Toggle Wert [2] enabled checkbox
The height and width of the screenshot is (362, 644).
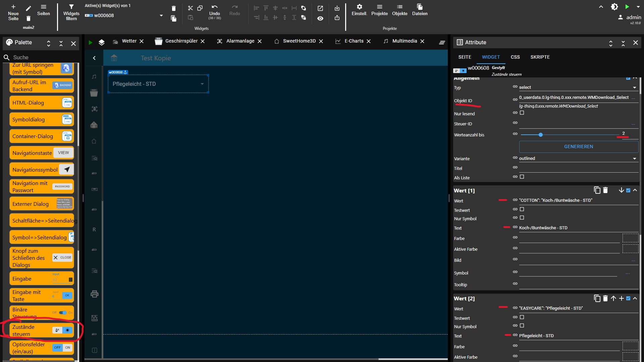pos(628,298)
